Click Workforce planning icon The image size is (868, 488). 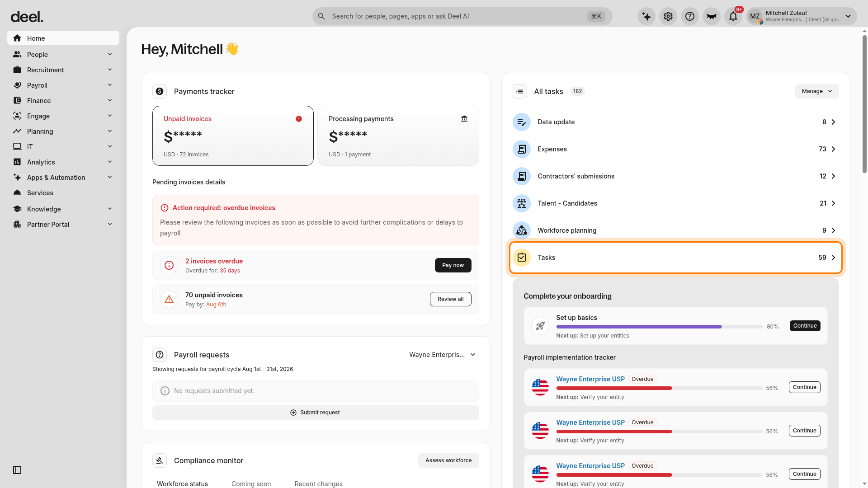click(522, 230)
